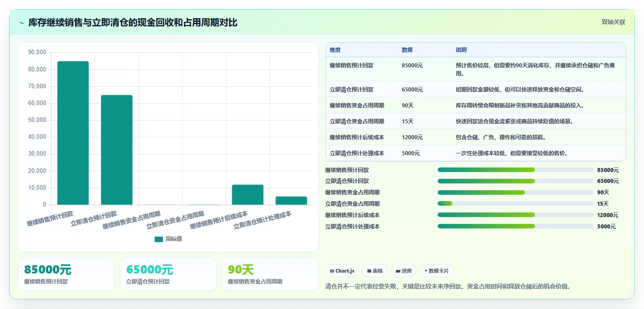Select the 数据卡片 tag button
The width and height of the screenshot is (644, 309).
436,271
